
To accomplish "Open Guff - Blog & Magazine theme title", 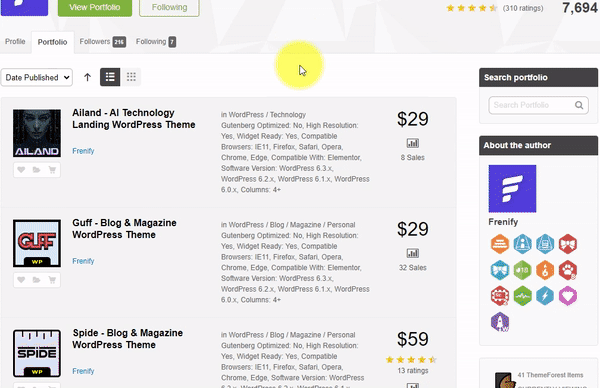I will click(124, 228).
